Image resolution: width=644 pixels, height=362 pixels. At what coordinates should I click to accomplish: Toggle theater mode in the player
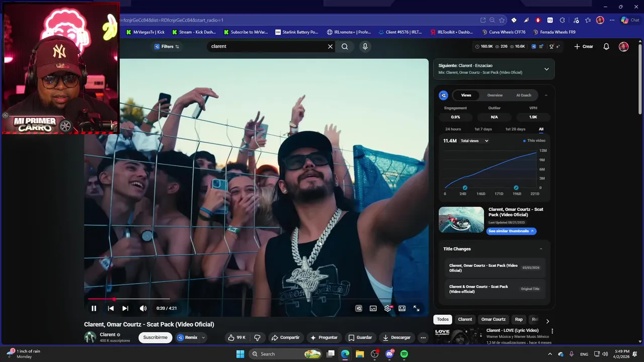[402, 308]
